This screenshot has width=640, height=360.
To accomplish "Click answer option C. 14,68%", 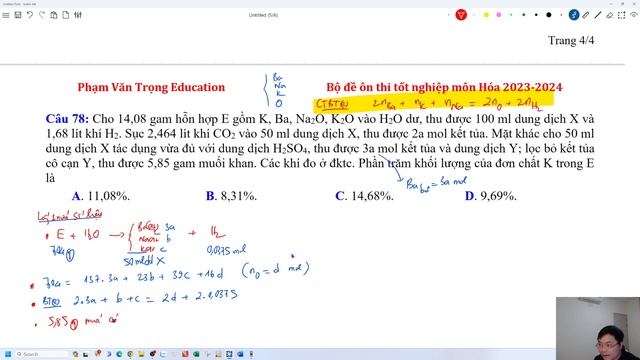I will (x=364, y=196).
